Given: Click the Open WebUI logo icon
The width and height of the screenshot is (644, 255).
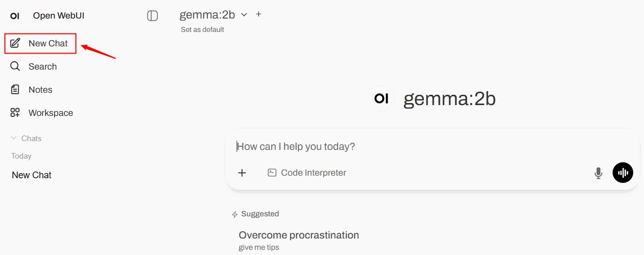Looking at the screenshot, I should 15,16.
